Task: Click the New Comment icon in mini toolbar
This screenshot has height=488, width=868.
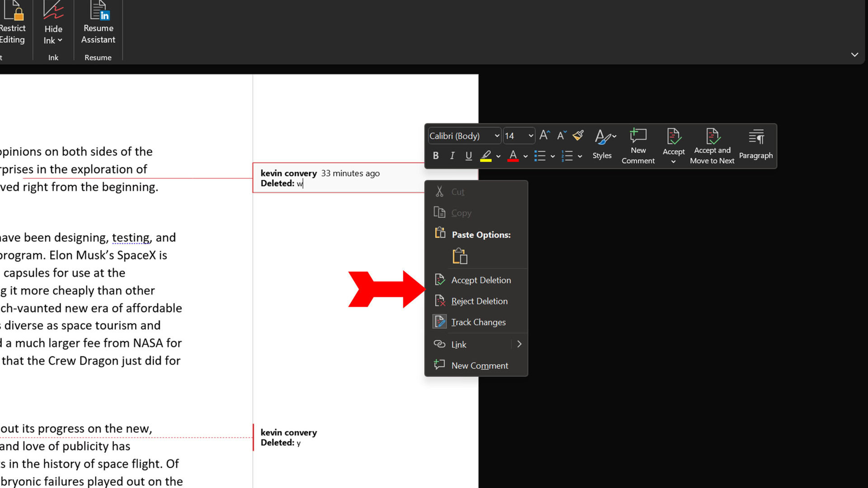Action: pos(638,145)
